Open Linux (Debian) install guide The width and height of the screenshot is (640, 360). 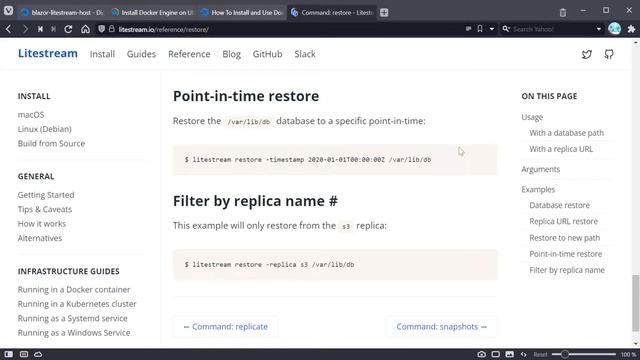click(x=44, y=129)
